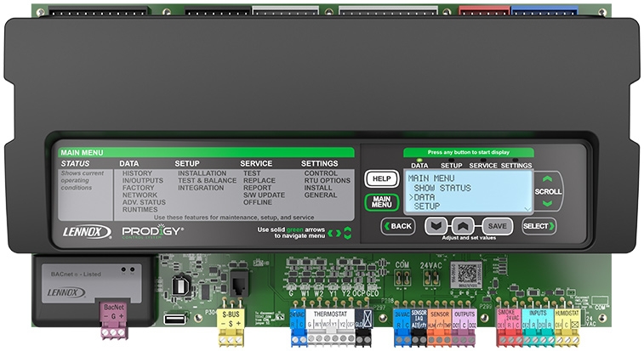Push the HELP button
Screen dimensions: 644x351
[x=382, y=178]
